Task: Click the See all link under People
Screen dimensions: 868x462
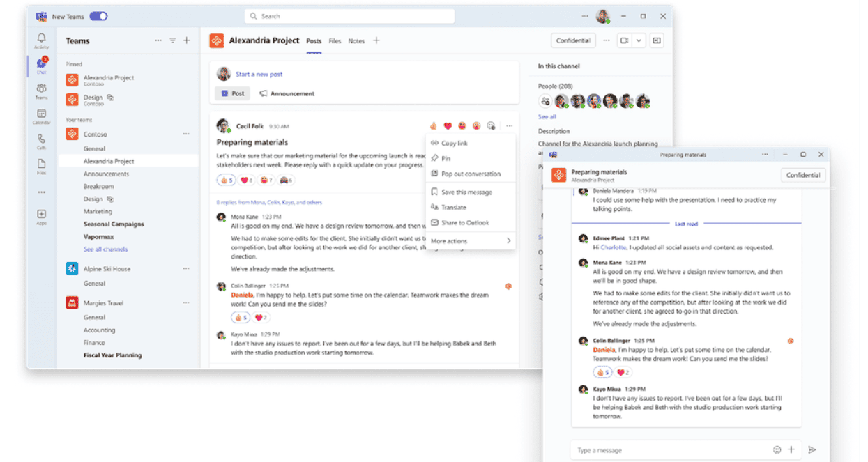Action: 547,117
